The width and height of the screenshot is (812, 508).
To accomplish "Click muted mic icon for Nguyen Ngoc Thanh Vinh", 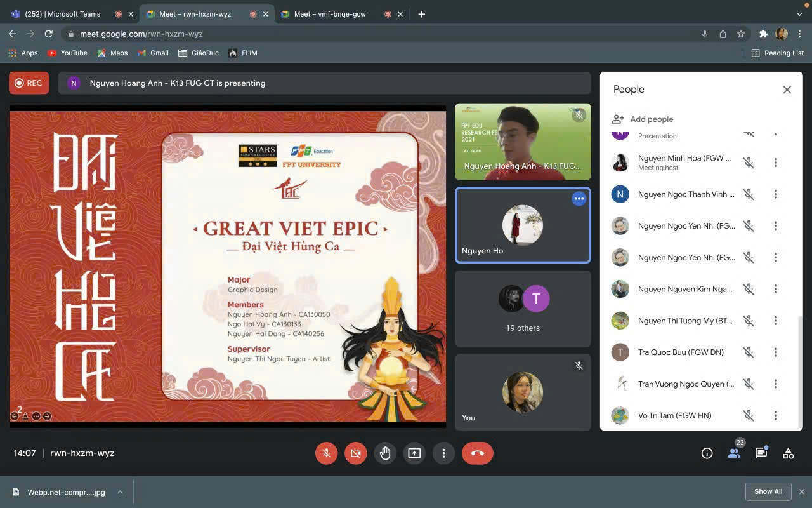I will click(x=749, y=194).
